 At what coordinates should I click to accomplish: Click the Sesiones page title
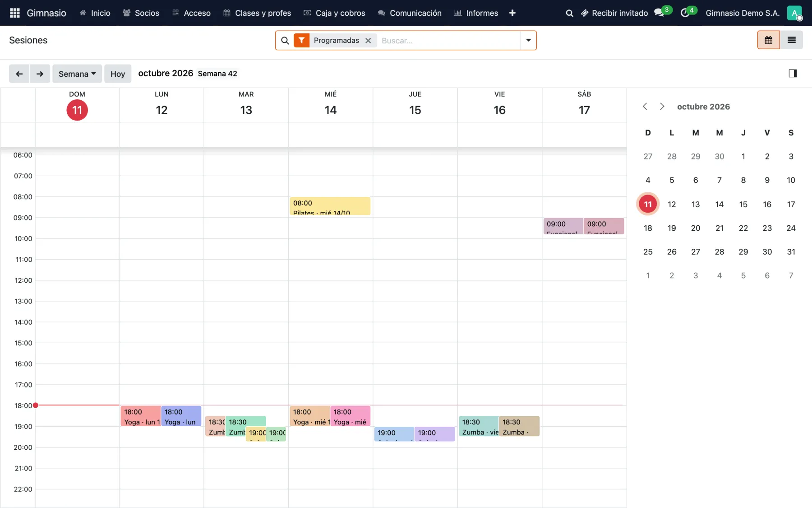tap(28, 40)
